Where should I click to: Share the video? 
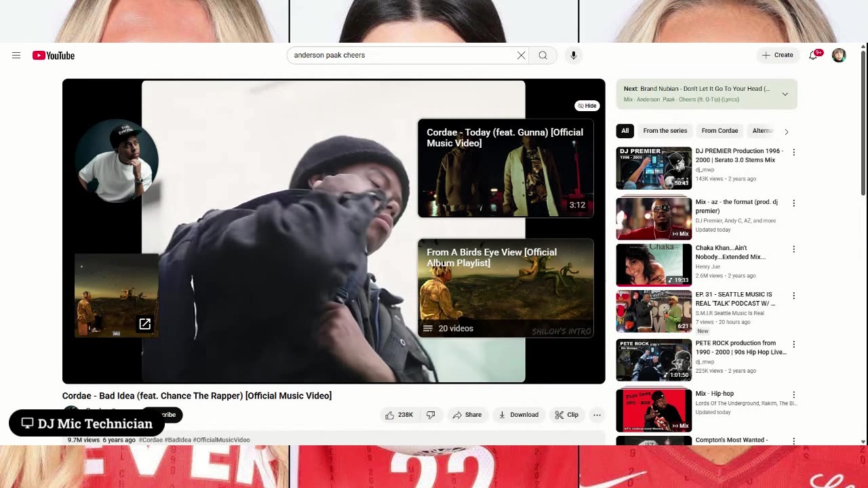[x=467, y=415]
